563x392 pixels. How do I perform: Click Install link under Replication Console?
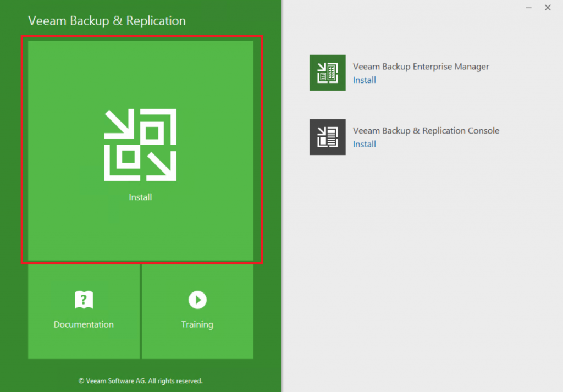[x=365, y=144]
